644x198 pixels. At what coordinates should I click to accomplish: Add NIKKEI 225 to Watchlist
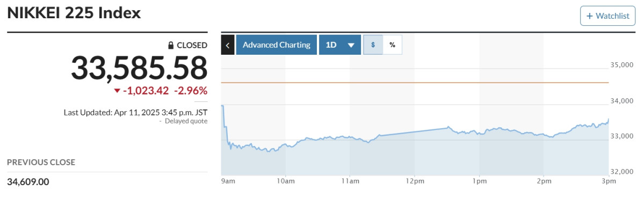(607, 16)
